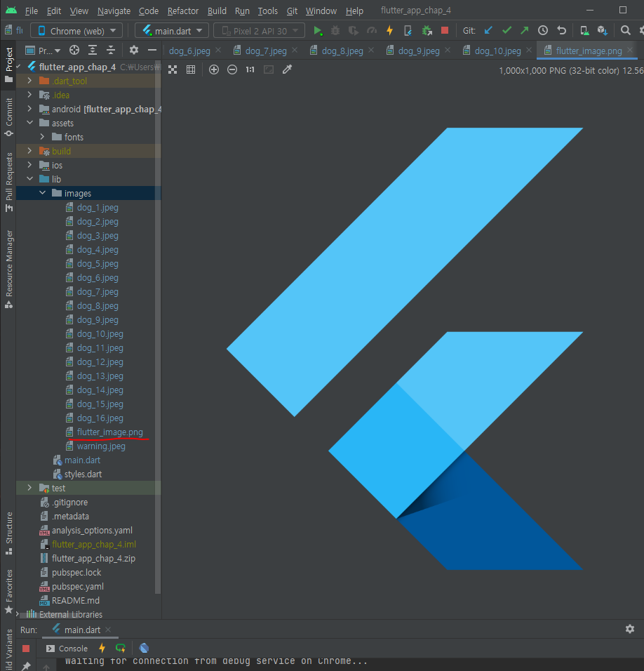
Task: Expand the fonts folder
Action: [x=42, y=137]
